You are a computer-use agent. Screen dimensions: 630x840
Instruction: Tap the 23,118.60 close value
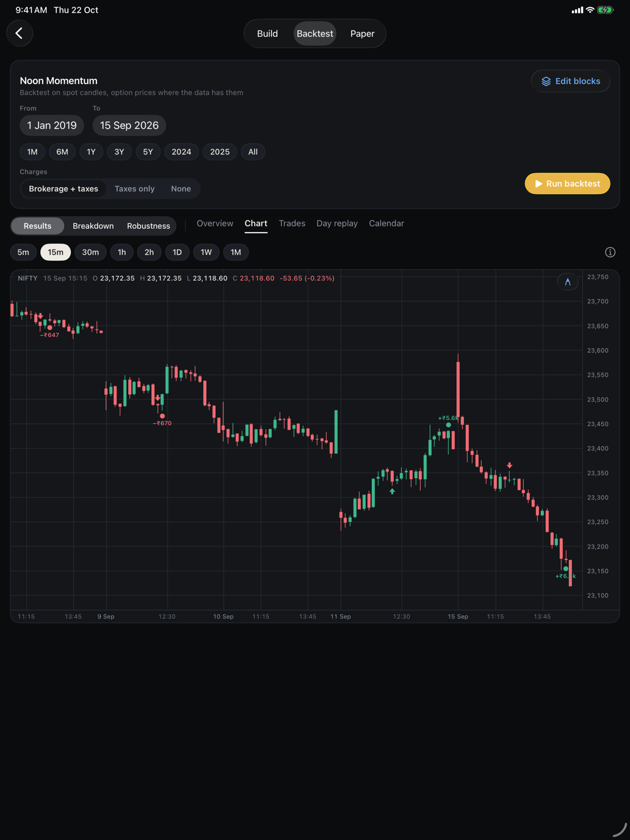257,278
